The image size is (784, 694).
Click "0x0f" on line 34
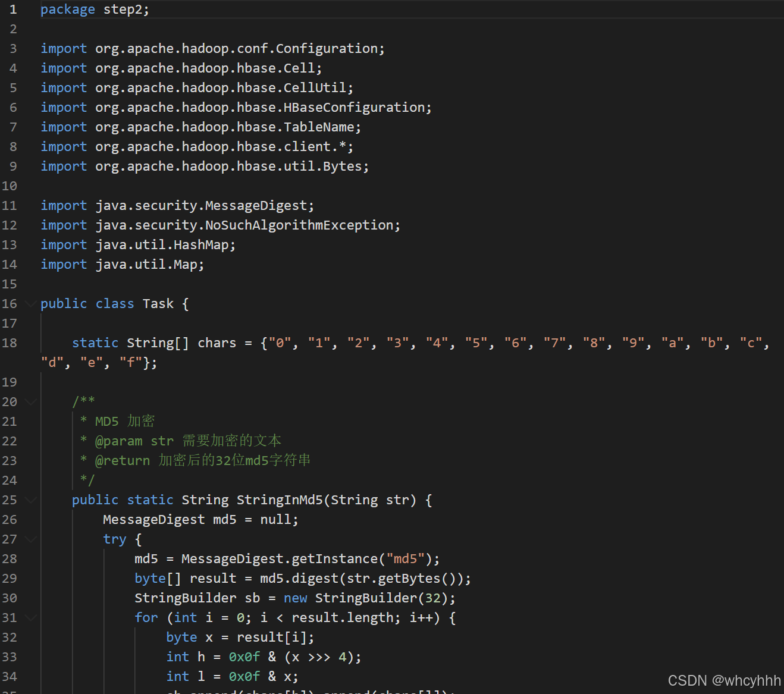coord(244,677)
